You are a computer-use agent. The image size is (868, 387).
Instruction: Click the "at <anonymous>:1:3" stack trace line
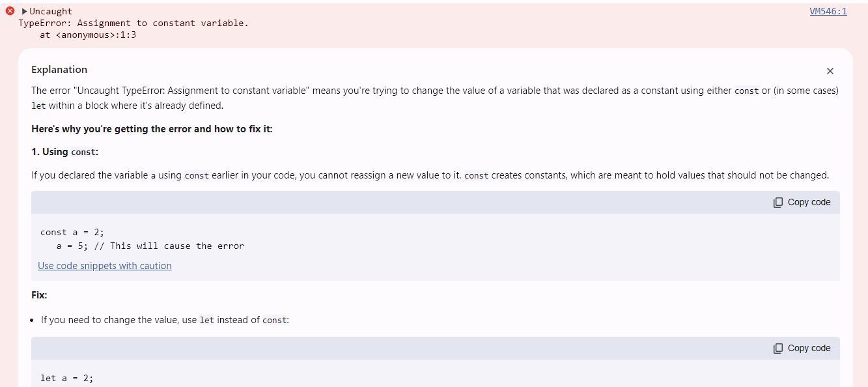click(88, 35)
